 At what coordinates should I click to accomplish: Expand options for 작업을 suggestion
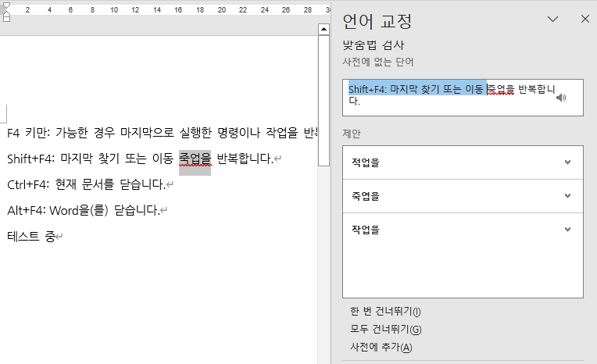[567, 229]
